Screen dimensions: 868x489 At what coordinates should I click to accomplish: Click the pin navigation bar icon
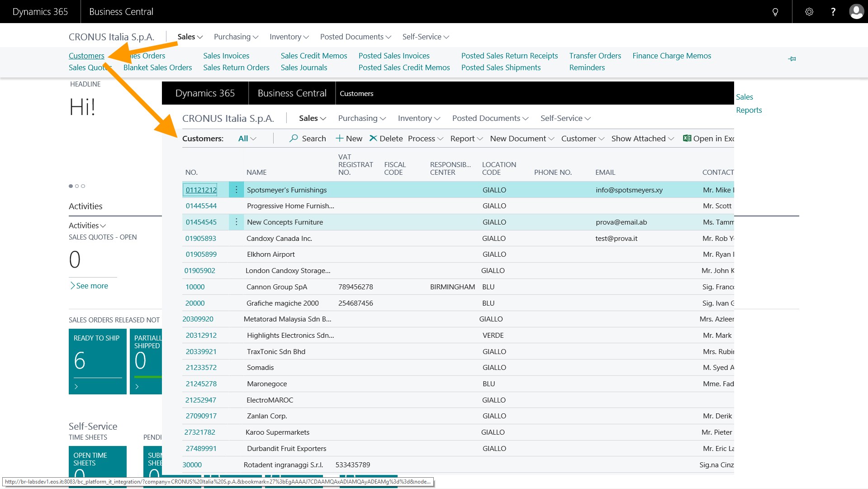click(x=792, y=59)
